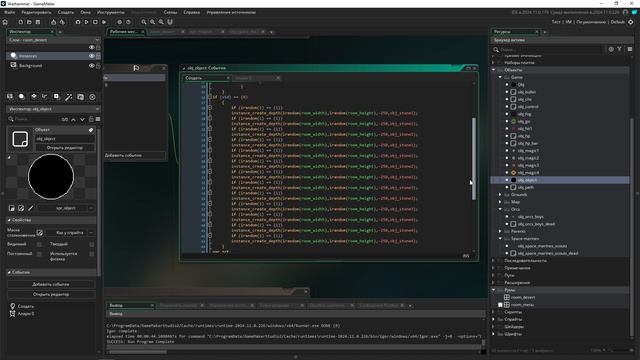This screenshot has height=360, width=640.
Task: Select obj_bullet in the asset tree
Action: (x=527, y=92)
